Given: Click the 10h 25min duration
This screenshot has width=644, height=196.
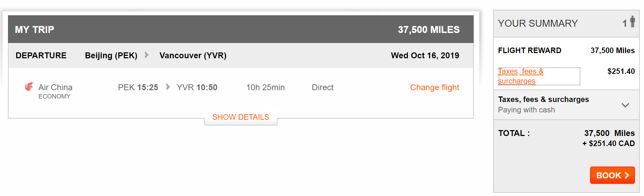Looking at the screenshot, I should pyautogui.click(x=265, y=87).
